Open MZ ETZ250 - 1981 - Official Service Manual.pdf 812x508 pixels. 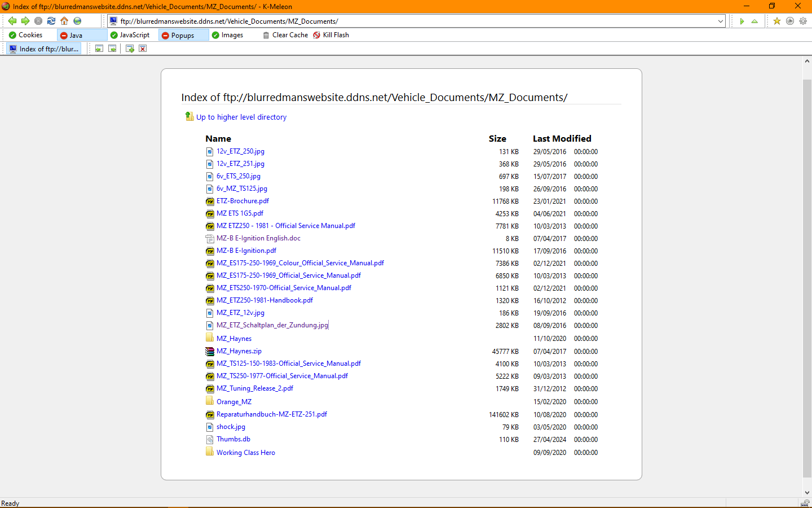click(286, 226)
